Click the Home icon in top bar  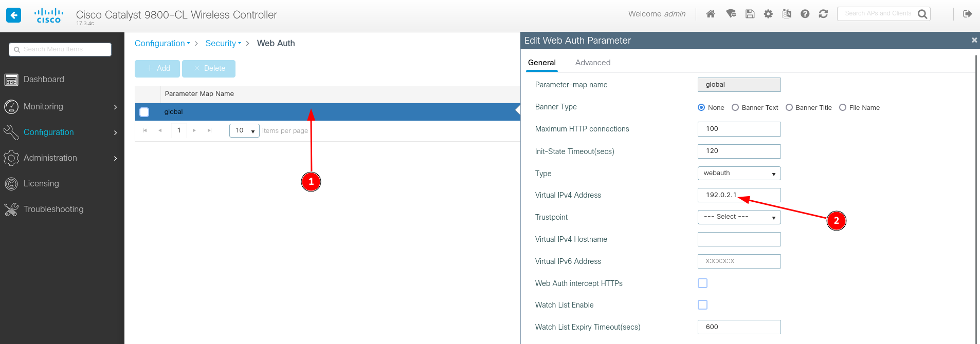tap(711, 14)
